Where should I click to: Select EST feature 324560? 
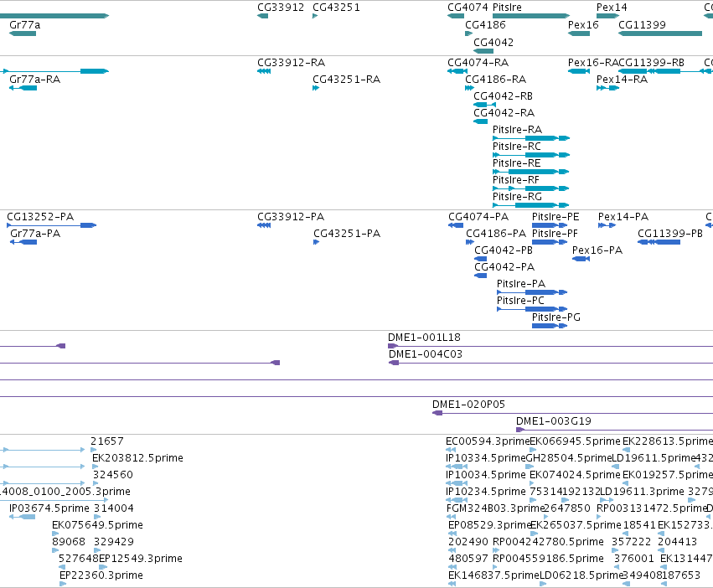click(96, 483)
